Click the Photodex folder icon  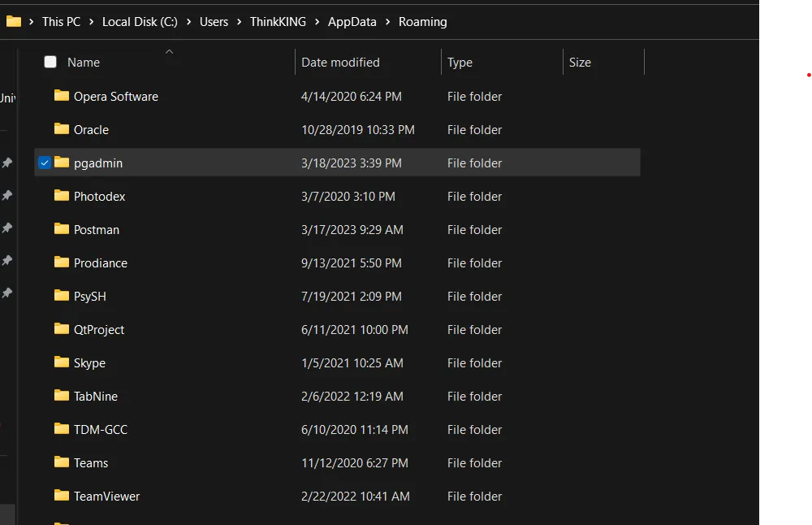62,196
